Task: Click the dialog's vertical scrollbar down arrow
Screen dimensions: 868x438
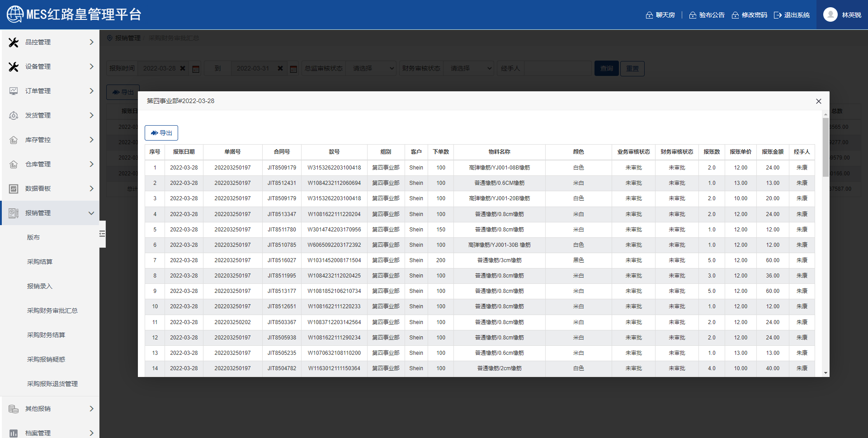Action: [x=826, y=373]
